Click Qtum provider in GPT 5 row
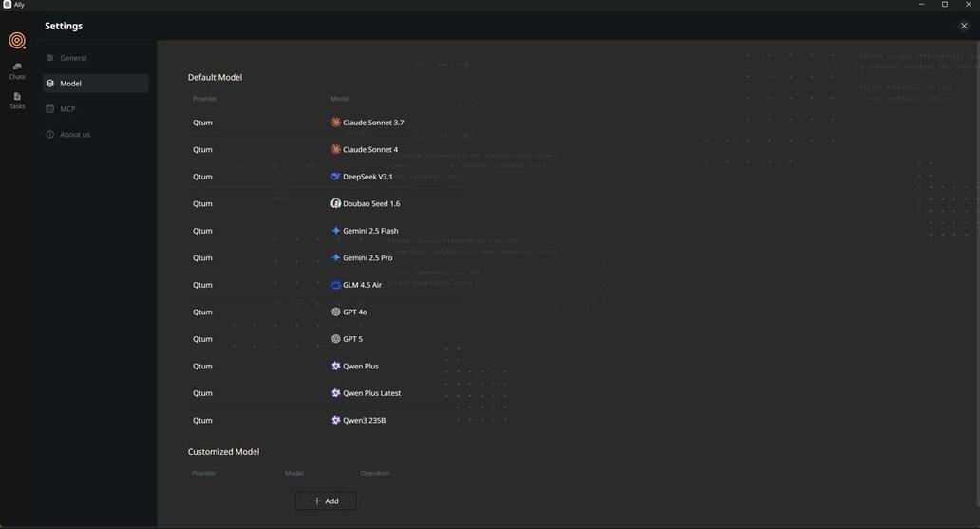Image resolution: width=980 pixels, height=529 pixels. [202, 339]
